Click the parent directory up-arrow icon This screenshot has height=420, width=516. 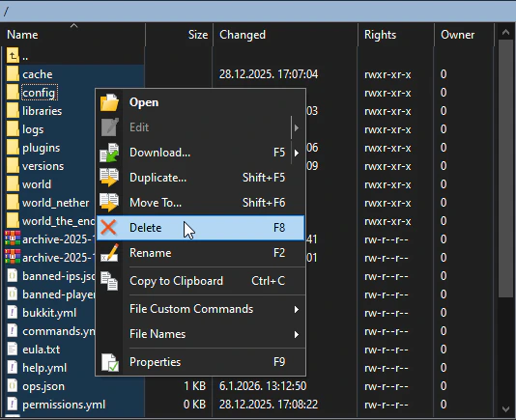click(x=13, y=56)
